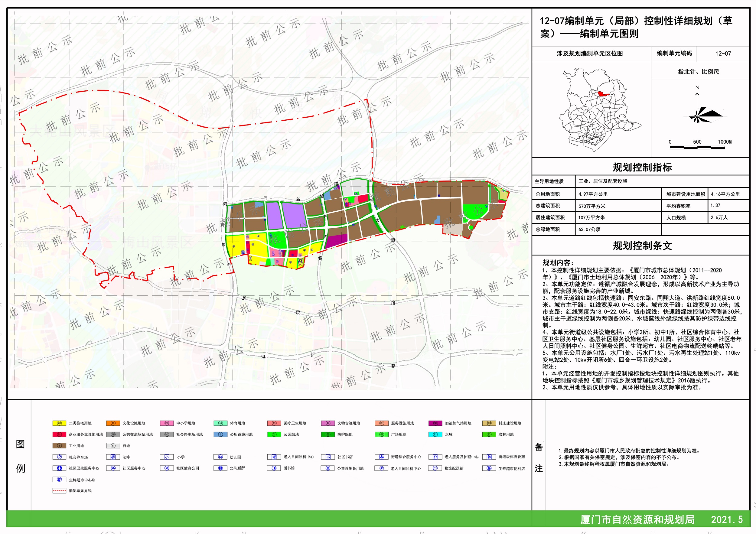
Task: Click the 物流配送站 legend icon
Action: click(x=435, y=468)
